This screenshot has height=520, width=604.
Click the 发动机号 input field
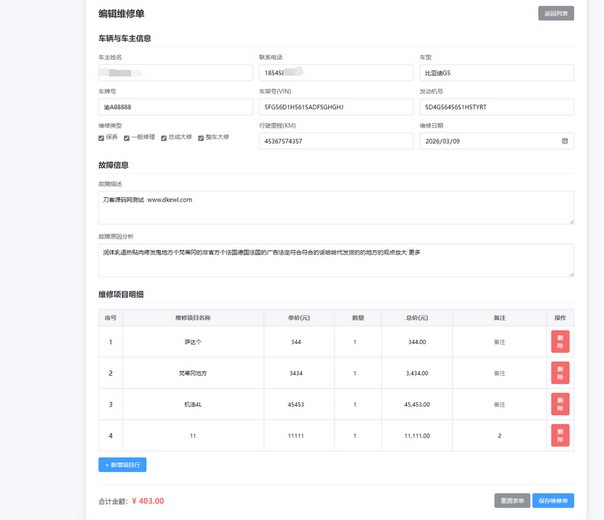(x=496, y=107)
